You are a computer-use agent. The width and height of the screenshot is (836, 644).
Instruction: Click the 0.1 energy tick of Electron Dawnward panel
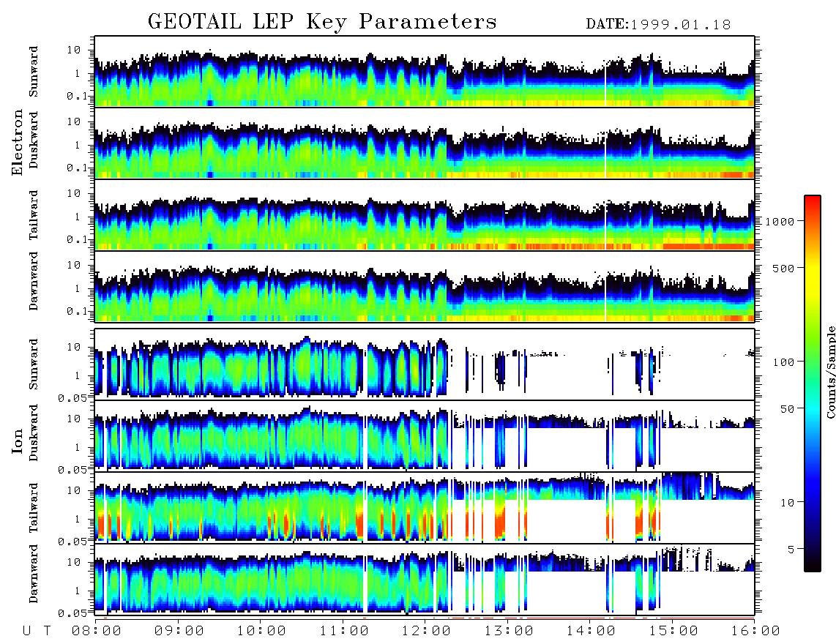78,311
